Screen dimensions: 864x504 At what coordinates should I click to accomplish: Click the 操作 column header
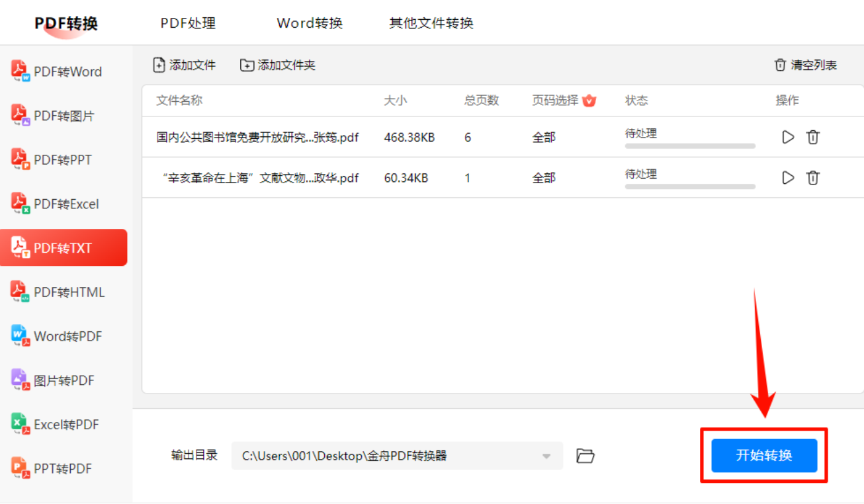tap(787, 101)
